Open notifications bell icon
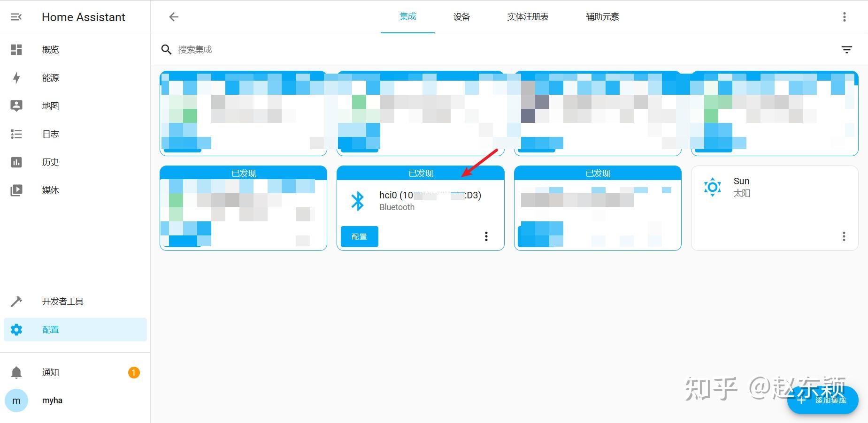Screen dimensions: 868x423 pos(16,372)
